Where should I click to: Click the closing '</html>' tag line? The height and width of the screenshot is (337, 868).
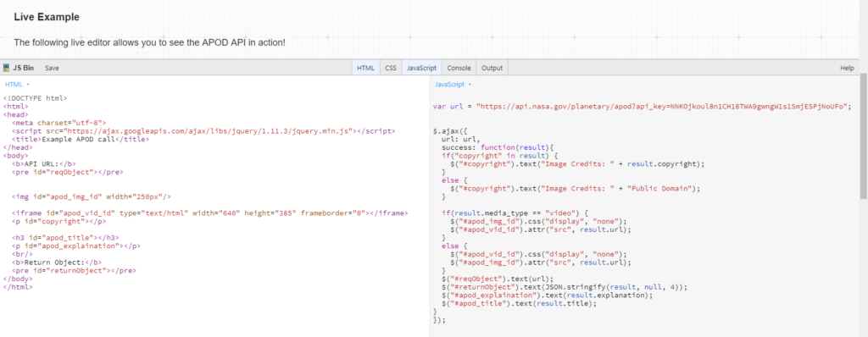pyautogui.click(x=18, y=287)
